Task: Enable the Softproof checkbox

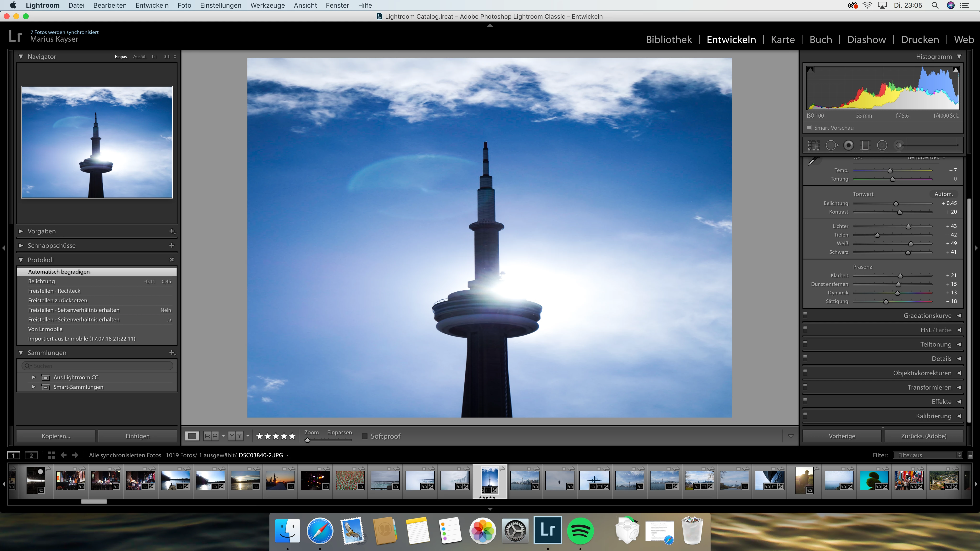Action: tap(364, 436)
